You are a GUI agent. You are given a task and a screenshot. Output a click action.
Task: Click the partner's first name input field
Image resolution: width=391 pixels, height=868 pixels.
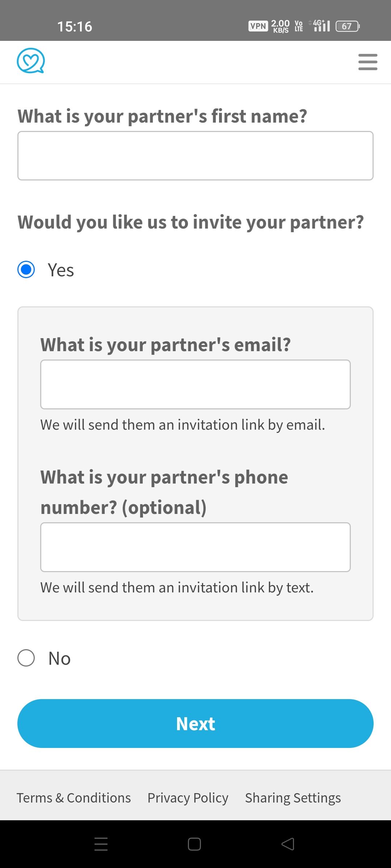pyautogui.click(x=195, y=156)
